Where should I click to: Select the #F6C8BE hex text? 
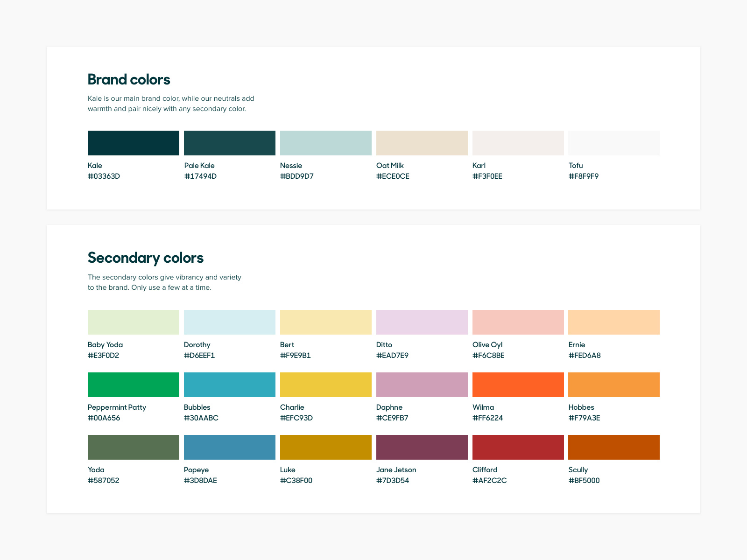coord(488,356)
